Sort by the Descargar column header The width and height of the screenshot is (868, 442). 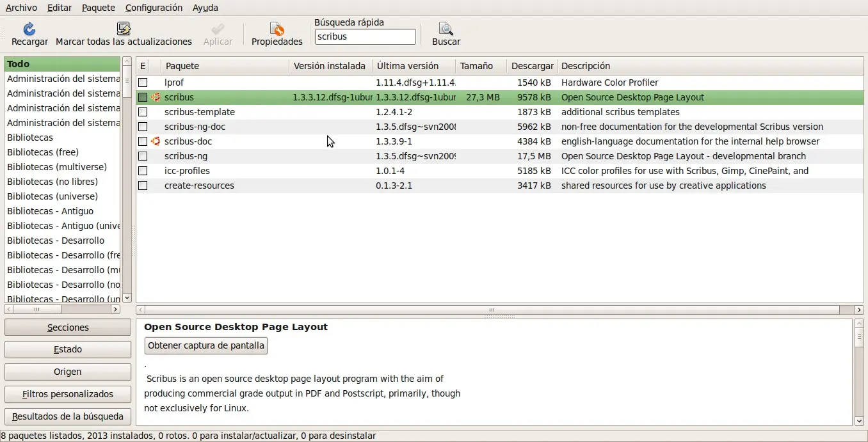pyautogui.click(x=532, y=66)
